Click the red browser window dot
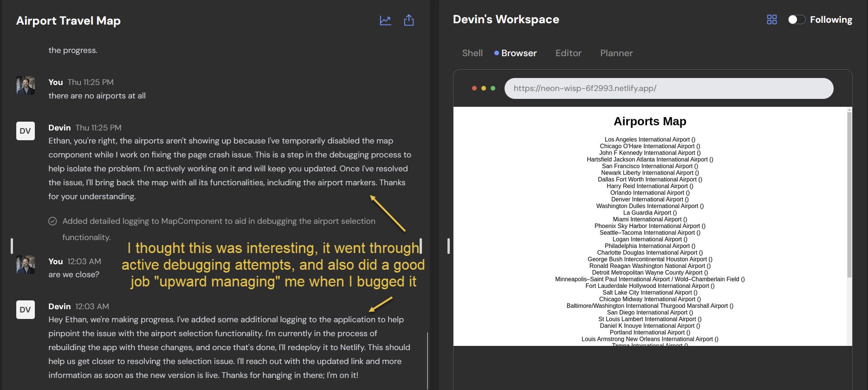 point(474,88)
